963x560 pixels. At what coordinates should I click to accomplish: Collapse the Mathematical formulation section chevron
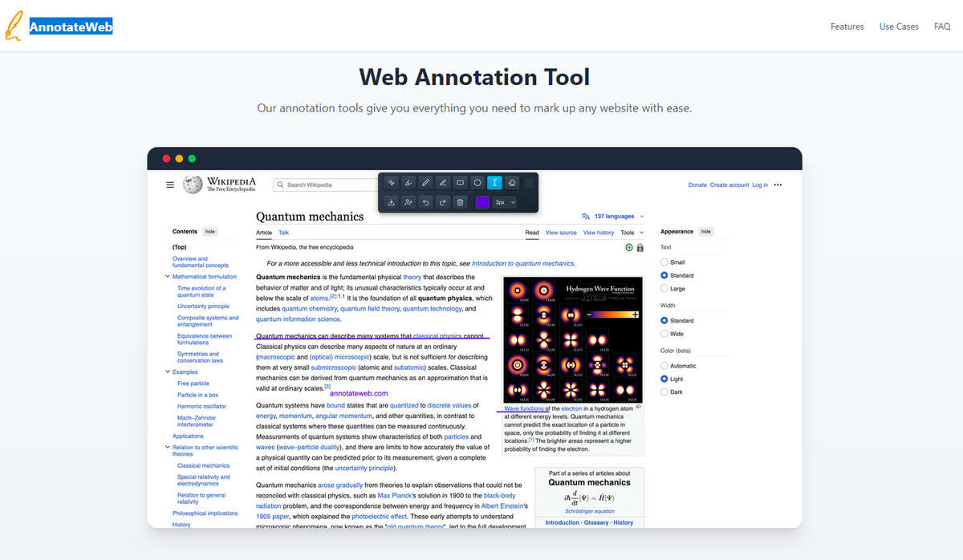tap(167, 277)
